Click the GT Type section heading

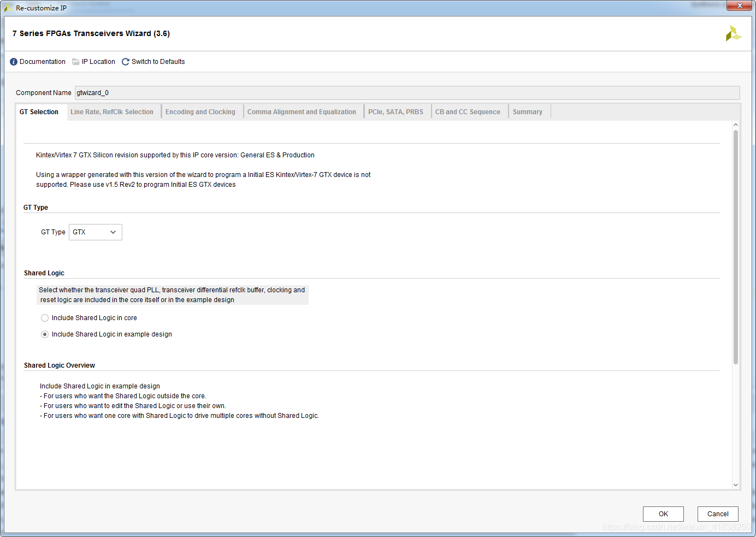click(36, 208)
